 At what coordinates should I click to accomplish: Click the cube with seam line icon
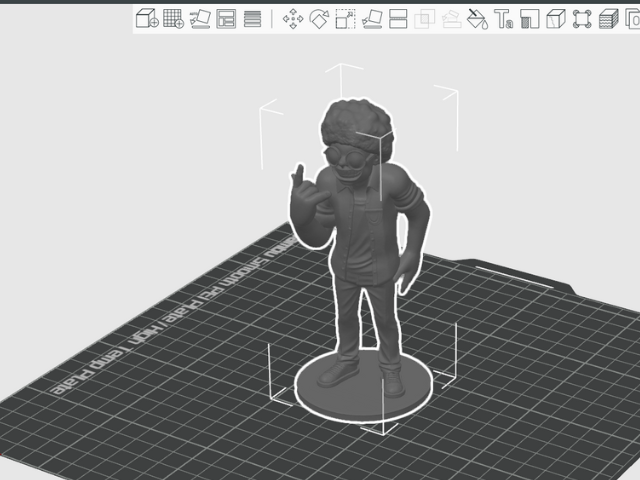coord(556,18)
